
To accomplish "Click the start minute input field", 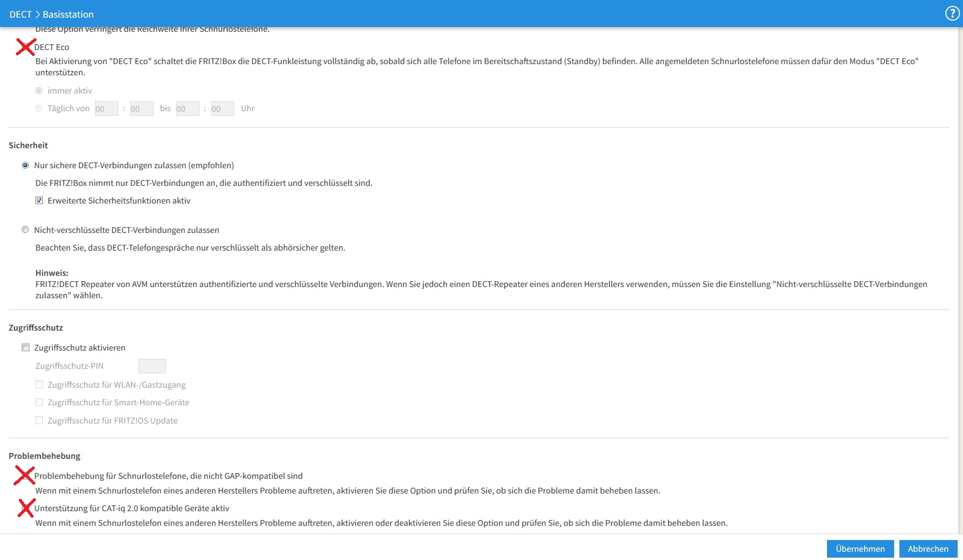I will click(141, 109).
